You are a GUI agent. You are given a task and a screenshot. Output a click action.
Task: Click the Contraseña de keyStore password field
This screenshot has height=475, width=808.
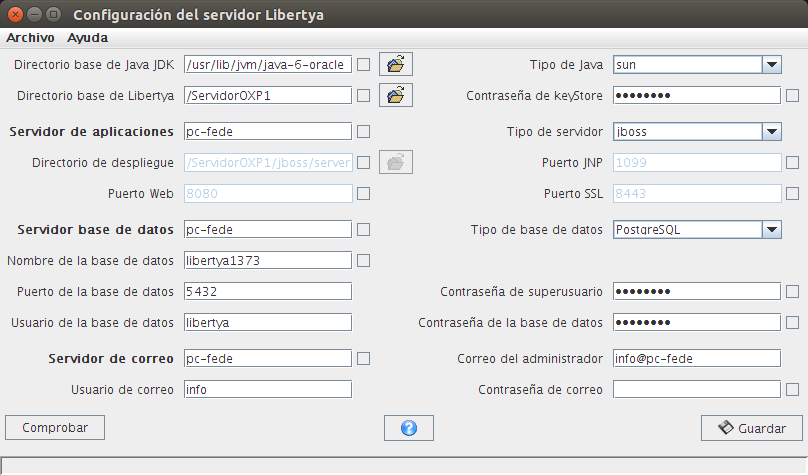pyautogui.click(x=697, y=96)
